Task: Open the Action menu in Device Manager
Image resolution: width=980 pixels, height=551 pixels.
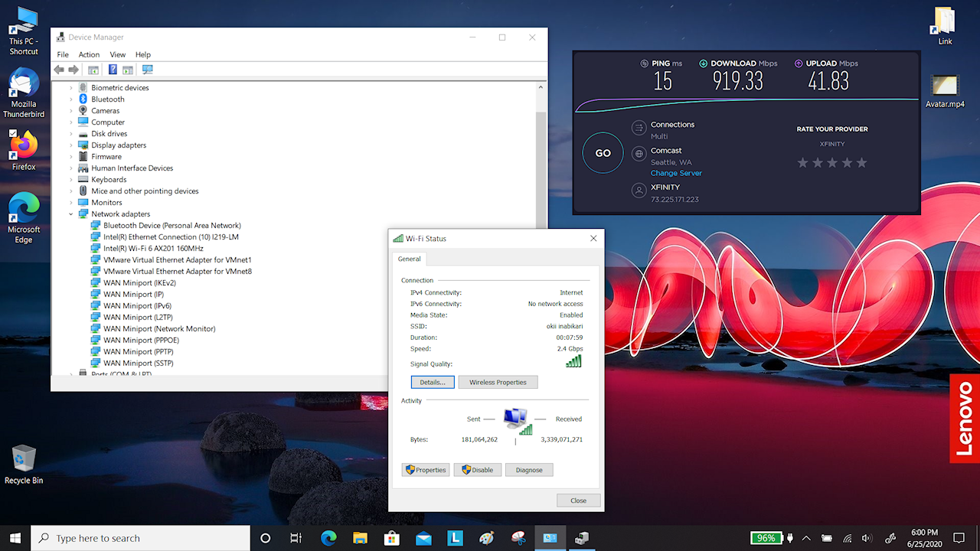Action: click(89, 54)
